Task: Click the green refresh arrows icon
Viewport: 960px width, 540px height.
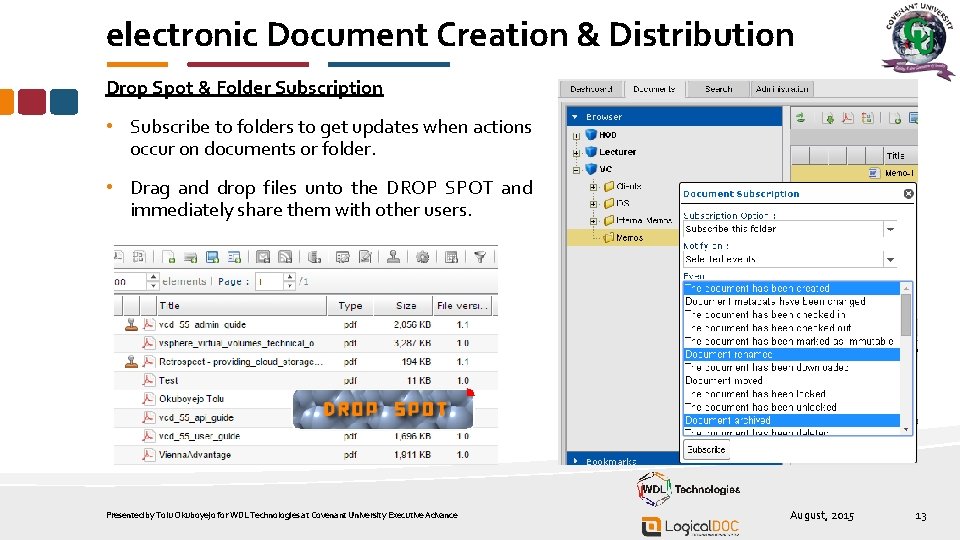Action: coord(800,118)
